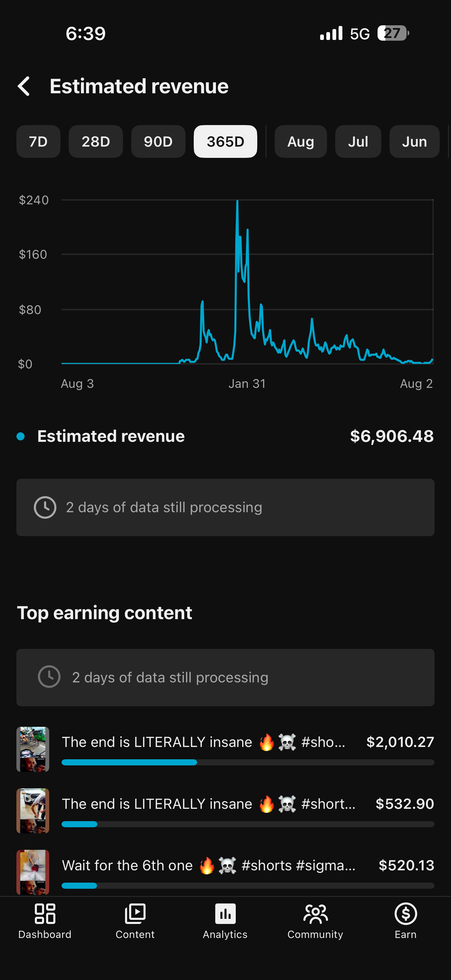Switch to the Aug month filter
Viewport: 451px width, 980px height.
301,141
